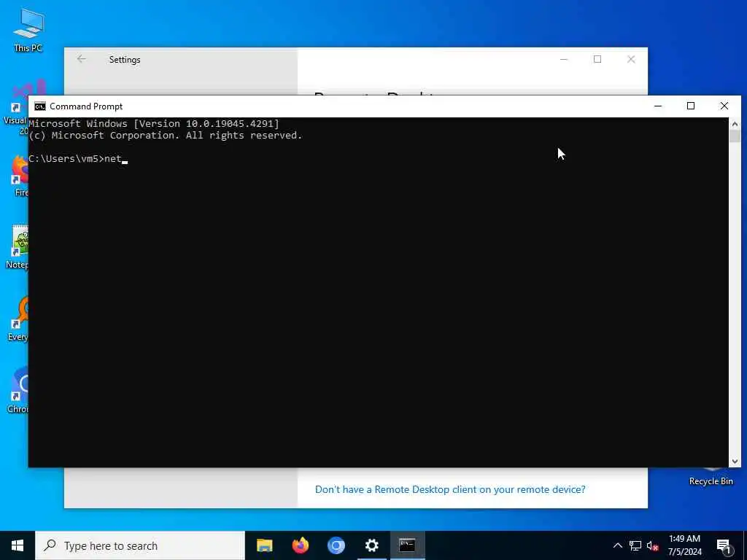
Task: Click the search magnifier icon in taskbar
Action: point(50,545)
